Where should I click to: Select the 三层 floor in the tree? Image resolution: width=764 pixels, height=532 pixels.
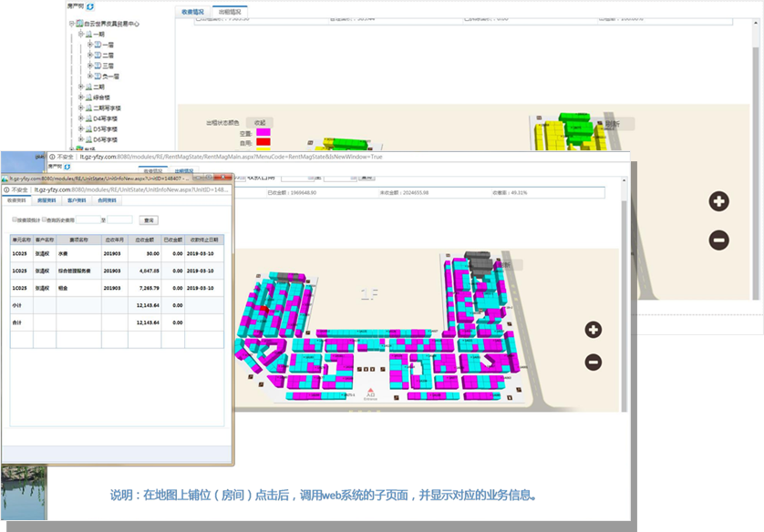coord(108,66)
